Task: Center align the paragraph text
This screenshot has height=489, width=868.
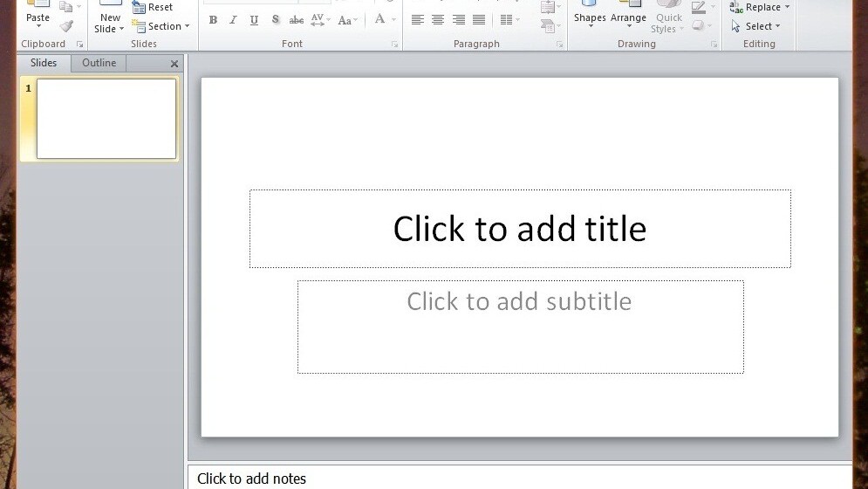Action: tap(438, 20)
